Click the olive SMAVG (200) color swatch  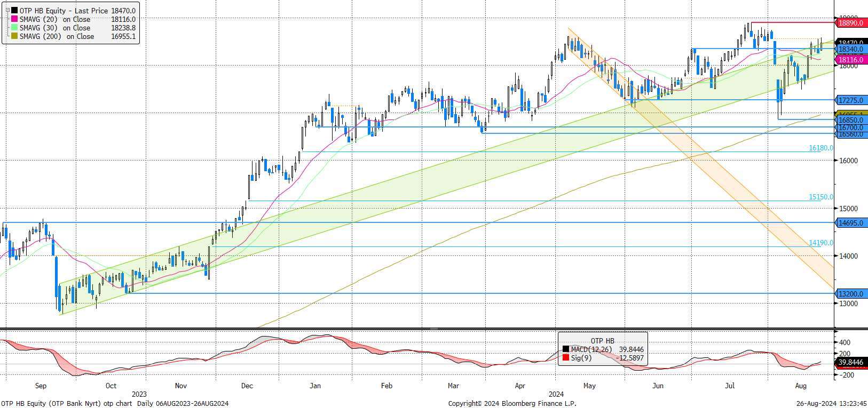[x=14, y=36]
